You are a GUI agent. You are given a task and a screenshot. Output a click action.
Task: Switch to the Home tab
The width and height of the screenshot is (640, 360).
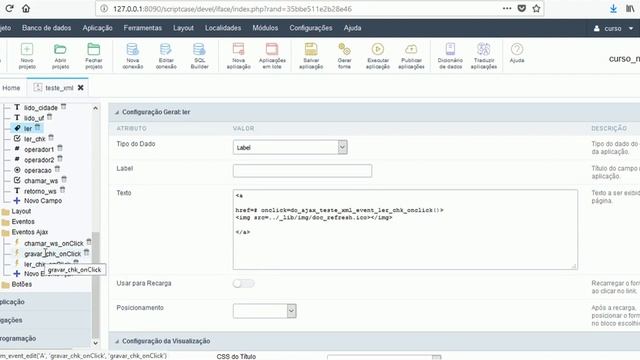[x=11, y=88]
